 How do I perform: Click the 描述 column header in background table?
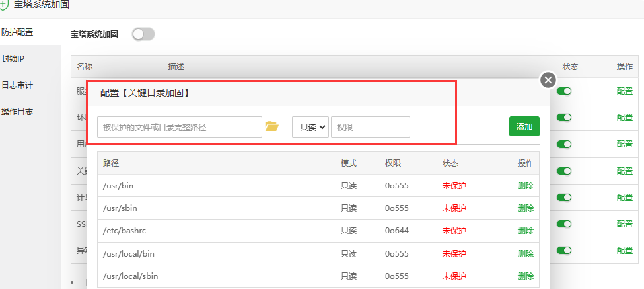176,67
